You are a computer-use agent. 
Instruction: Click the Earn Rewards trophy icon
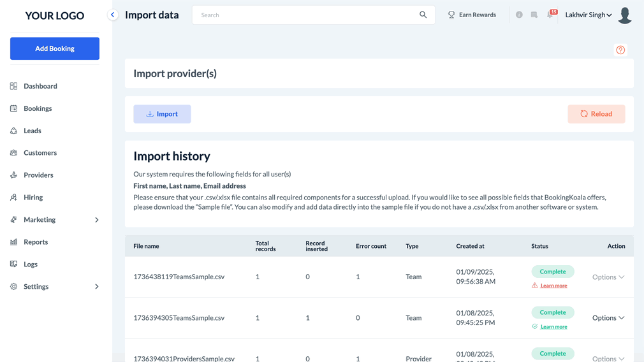pyautogui.click(x=451, y=15)
